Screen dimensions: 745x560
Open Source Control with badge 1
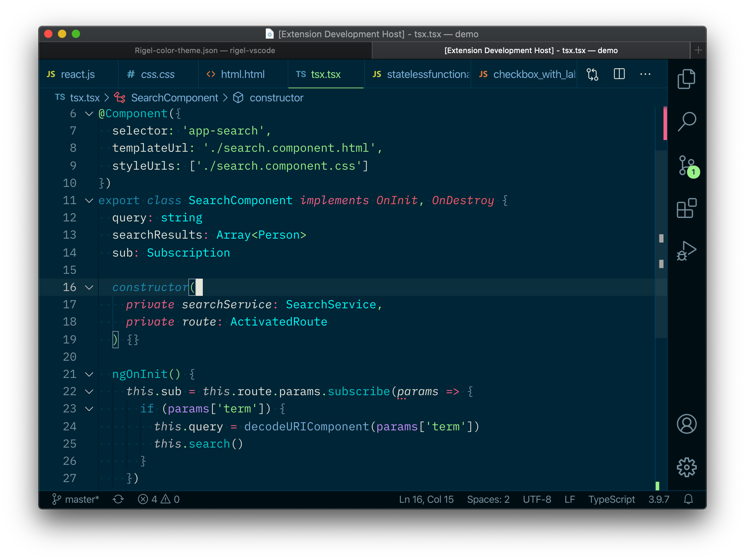[686, 166]
